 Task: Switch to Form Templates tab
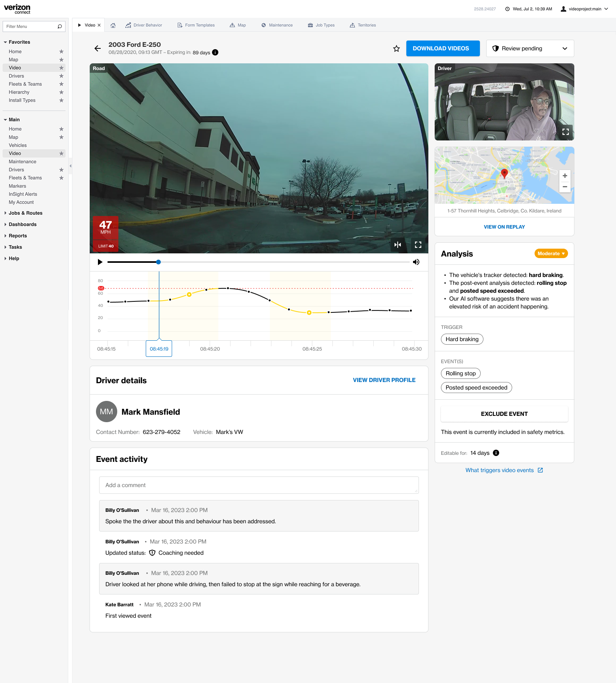click(196, 25)
